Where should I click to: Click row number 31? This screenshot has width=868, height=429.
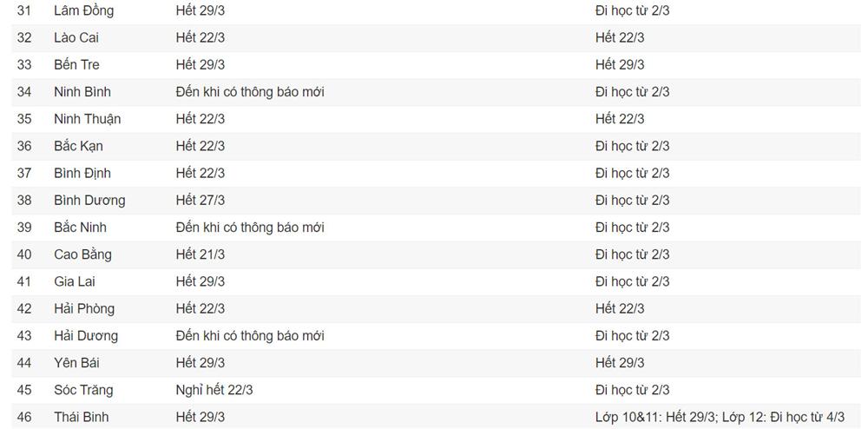(24, 11)
